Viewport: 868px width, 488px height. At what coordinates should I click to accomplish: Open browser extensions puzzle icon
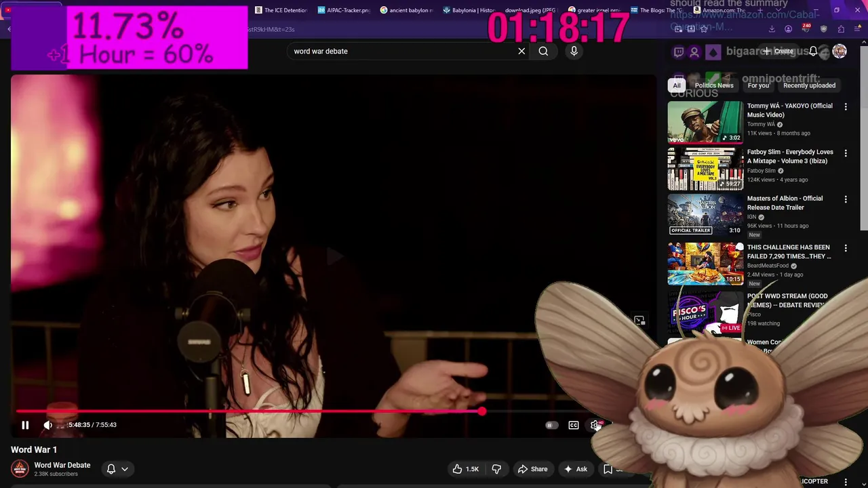pyautogui.click(x=841, y=29)
